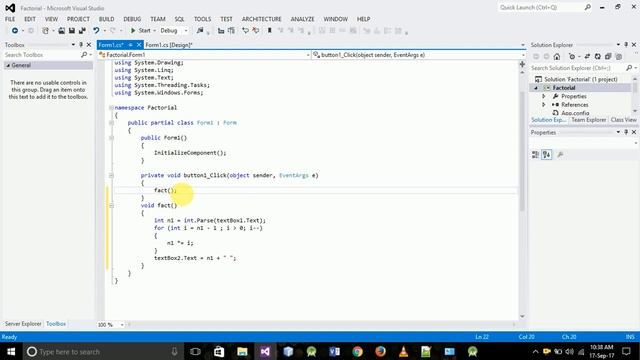Image resolution: width=640 pixels, height=360 pixels.
Task: Switch to the Server Explorer tab
Action: (23, 324)
